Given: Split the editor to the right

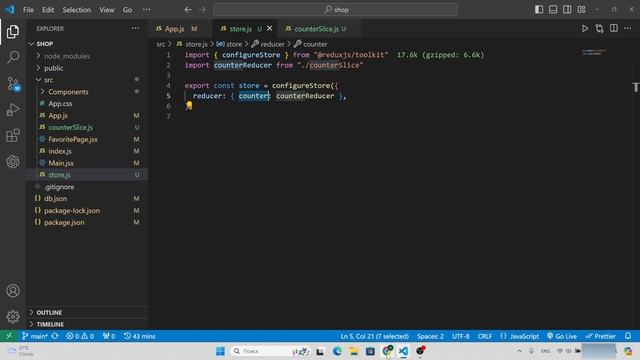Looking at the screenshot, I should coord(613,28).
